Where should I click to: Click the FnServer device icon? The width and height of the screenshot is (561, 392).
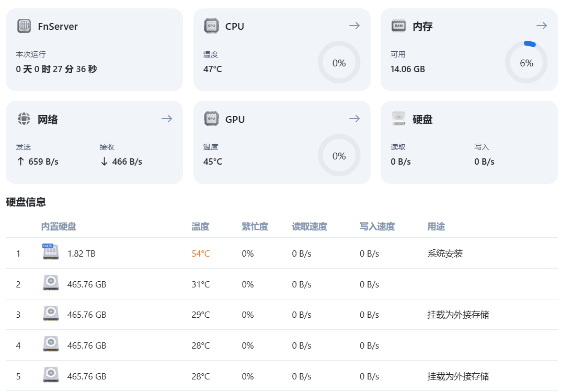click(x=24, y=26)
